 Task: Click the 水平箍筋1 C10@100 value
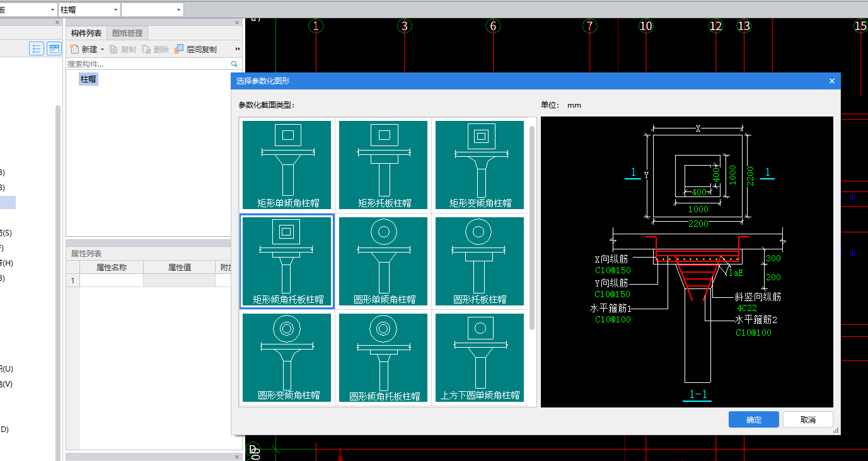613,319
